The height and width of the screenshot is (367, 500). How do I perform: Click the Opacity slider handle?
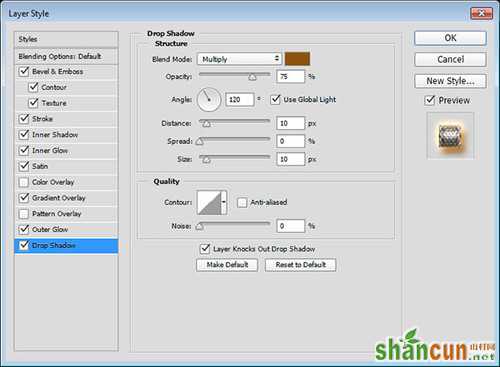point(252,77)
